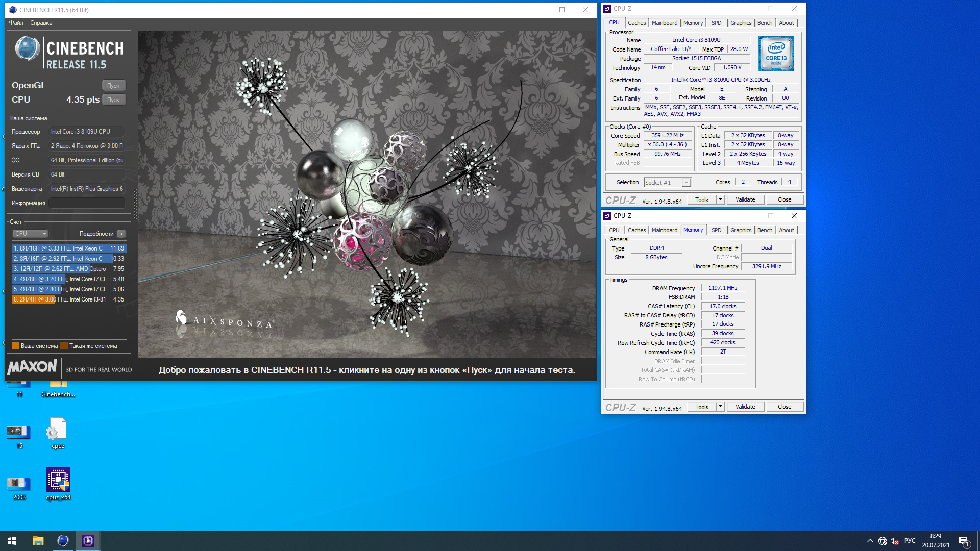Open Graphics tab in lower CPU-Z window

(x=741, y=230)
